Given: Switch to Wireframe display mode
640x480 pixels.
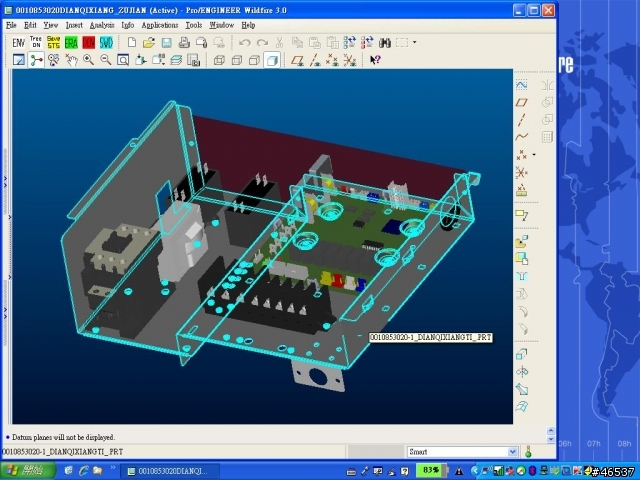Looking at the screenshot, I should click(219, 60).
